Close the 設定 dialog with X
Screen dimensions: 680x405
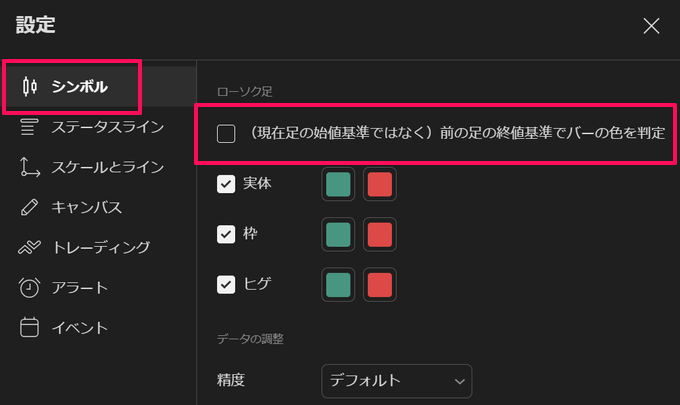click(x=651, y=26)
